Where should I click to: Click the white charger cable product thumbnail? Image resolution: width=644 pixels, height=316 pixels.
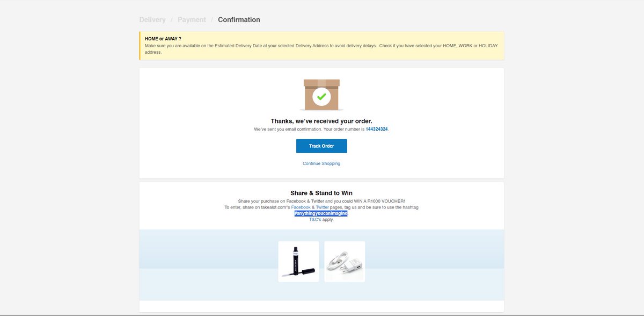coord(345,261)
